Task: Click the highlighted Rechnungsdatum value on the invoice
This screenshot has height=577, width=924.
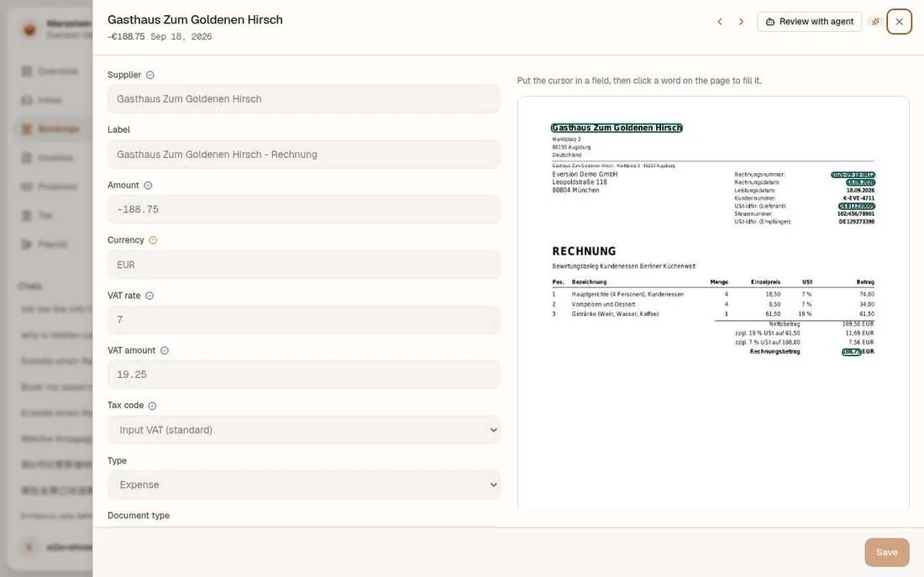Action: coord(860,183)
